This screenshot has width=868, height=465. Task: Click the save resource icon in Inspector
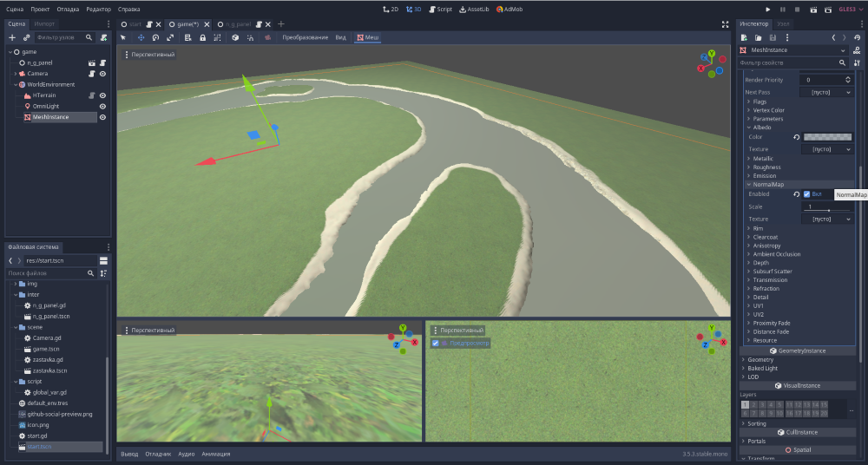point(773,37)
